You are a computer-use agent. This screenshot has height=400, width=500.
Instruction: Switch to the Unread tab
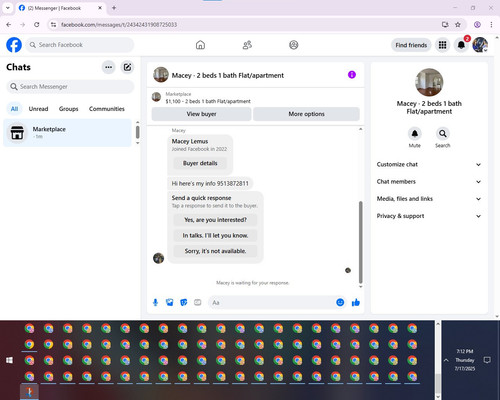click(x=38, y=109)
